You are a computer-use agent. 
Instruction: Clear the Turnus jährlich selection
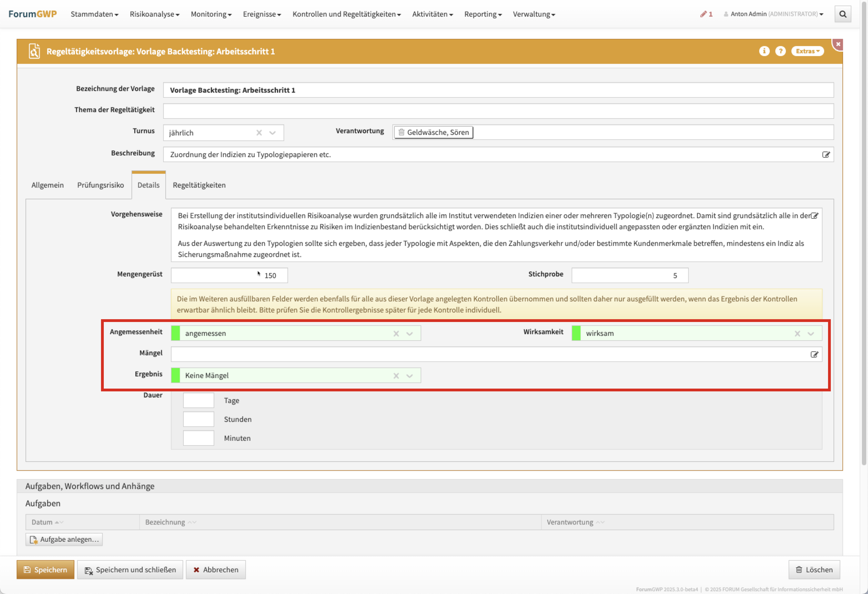259,133
